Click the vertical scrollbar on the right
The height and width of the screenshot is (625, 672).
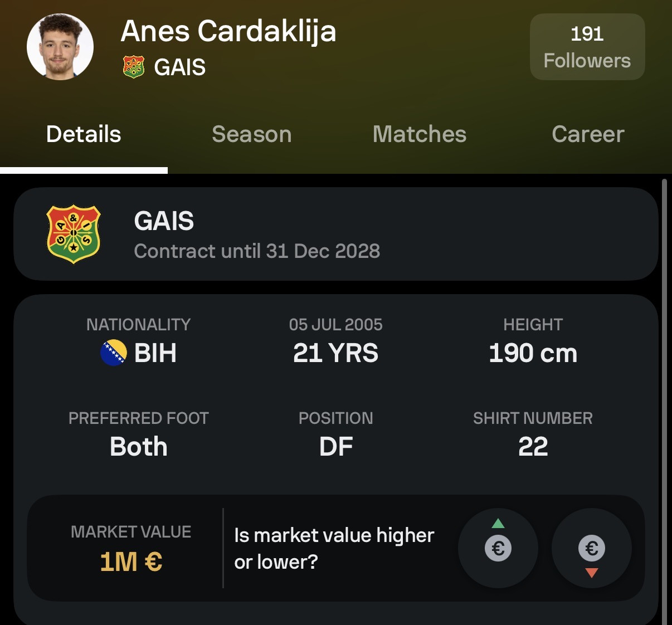tap(664, 401)
